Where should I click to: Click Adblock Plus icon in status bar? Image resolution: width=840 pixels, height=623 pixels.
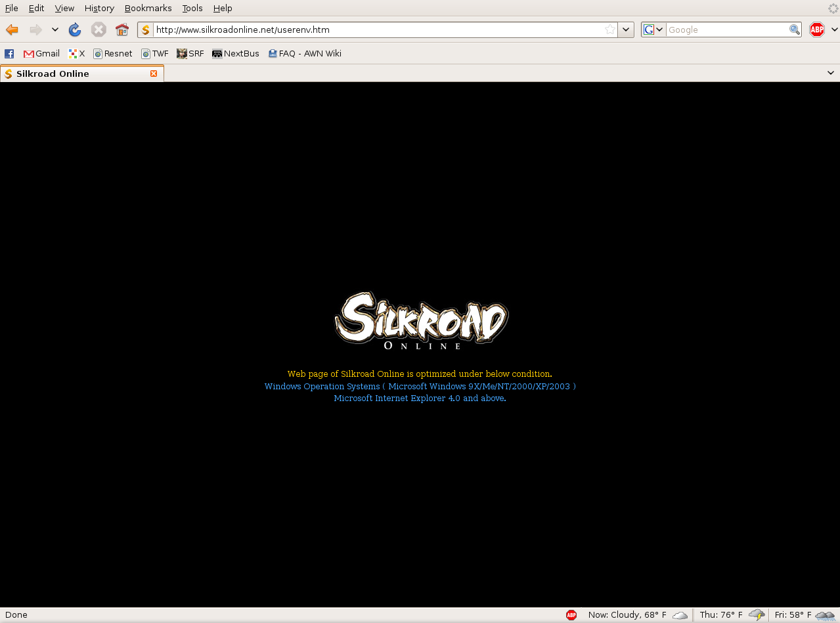(571, 615)
